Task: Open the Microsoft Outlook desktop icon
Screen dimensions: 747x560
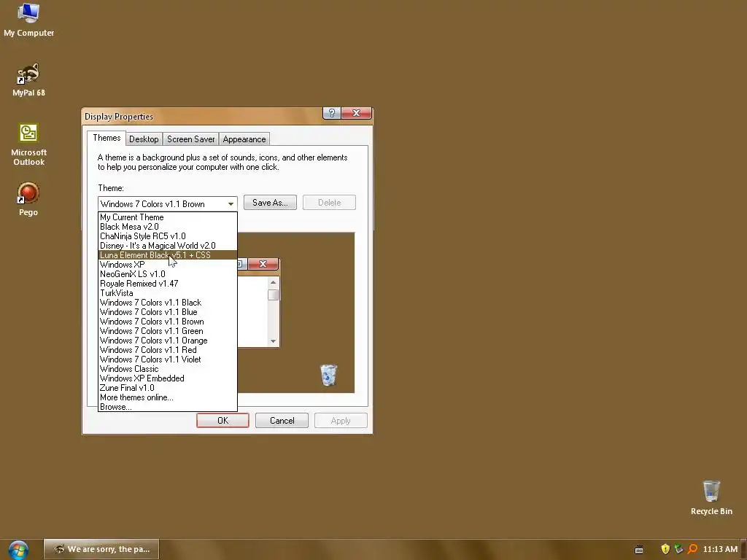Action: (28, 144)
